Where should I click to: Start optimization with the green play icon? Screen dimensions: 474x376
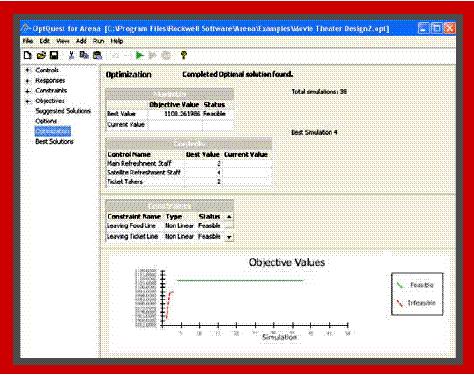140,55
